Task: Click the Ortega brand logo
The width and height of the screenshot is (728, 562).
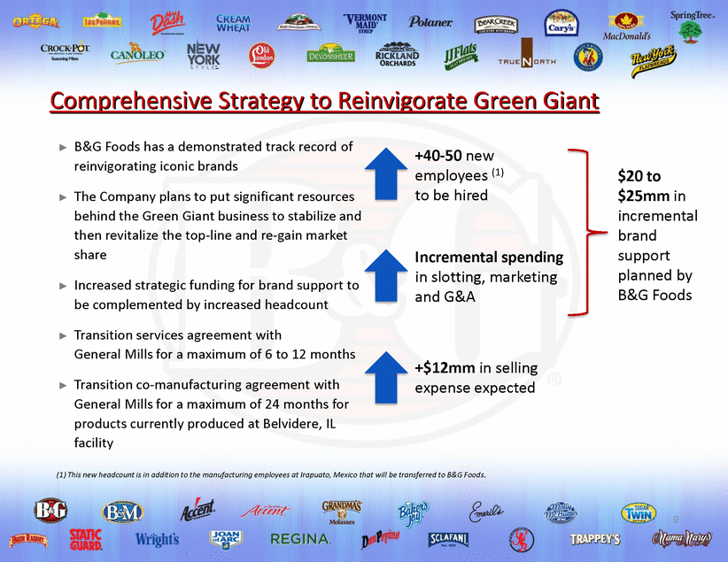Action: coord(36,22)
